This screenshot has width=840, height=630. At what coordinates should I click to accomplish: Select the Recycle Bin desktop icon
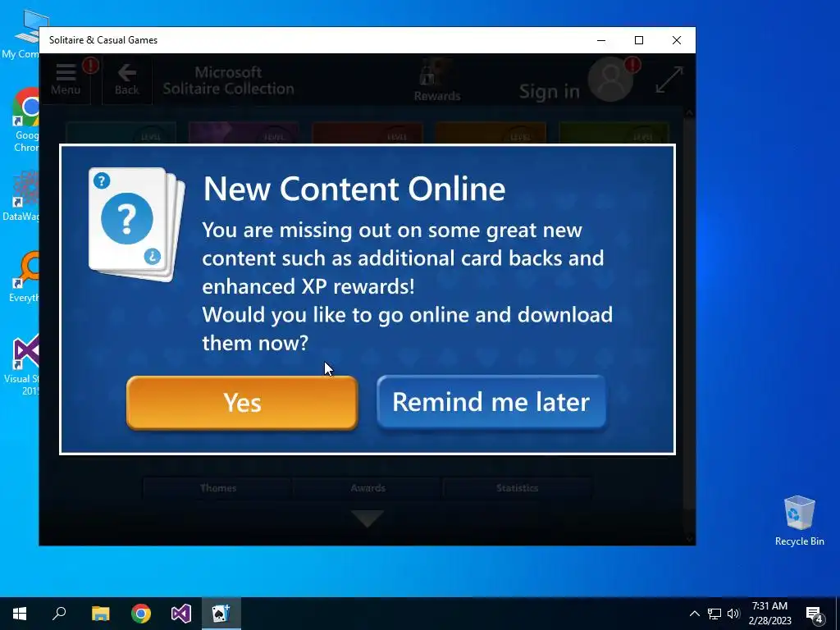click(799, 521)
